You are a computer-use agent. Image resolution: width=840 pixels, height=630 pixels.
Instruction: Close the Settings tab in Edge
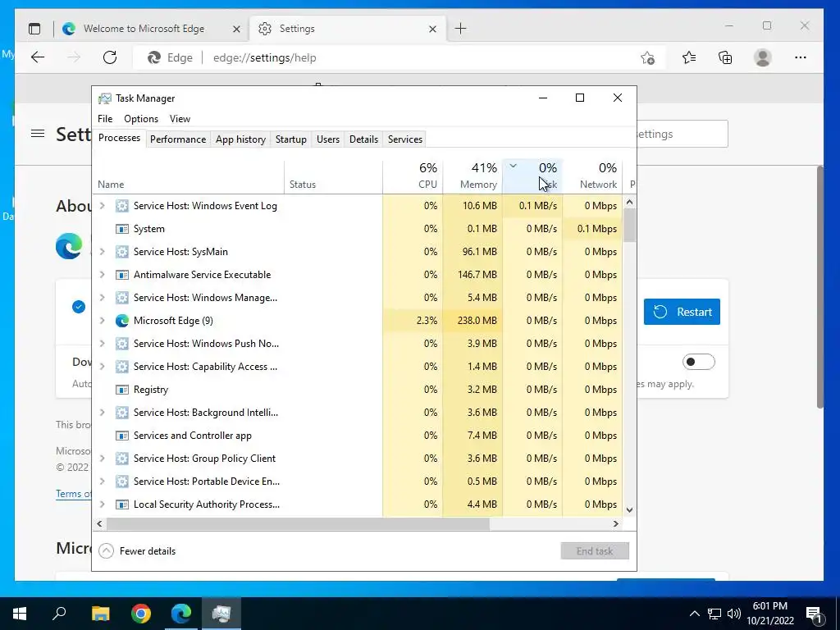(433, 29)
